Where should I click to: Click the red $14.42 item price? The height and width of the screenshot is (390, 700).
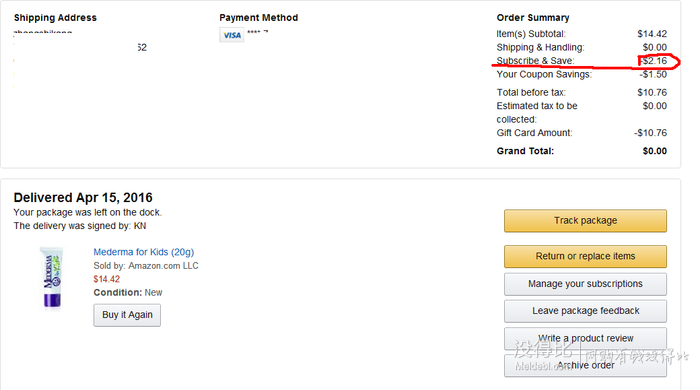(x=107, y=279)
